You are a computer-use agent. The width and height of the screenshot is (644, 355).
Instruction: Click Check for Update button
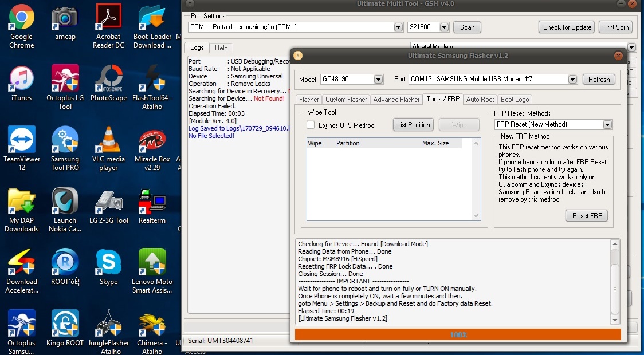tap(567, 27)
